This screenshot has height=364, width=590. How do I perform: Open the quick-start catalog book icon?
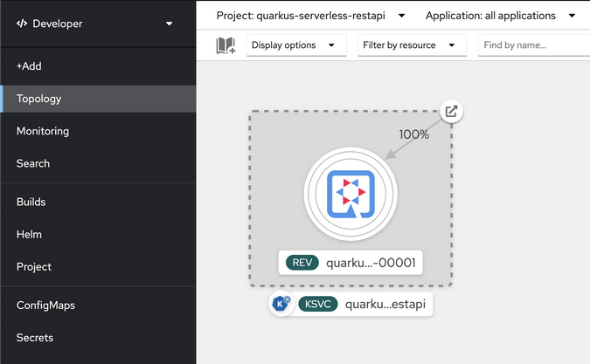pyautogui.click(x=226, y=45)
